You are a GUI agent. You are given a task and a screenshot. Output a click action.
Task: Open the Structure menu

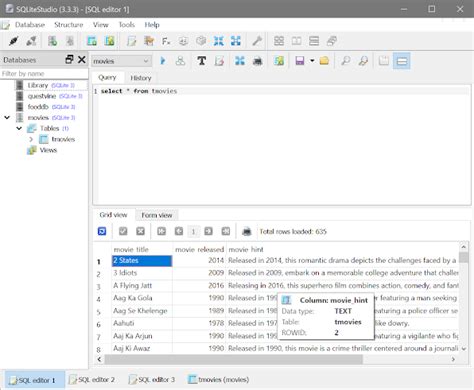(68, 25)
